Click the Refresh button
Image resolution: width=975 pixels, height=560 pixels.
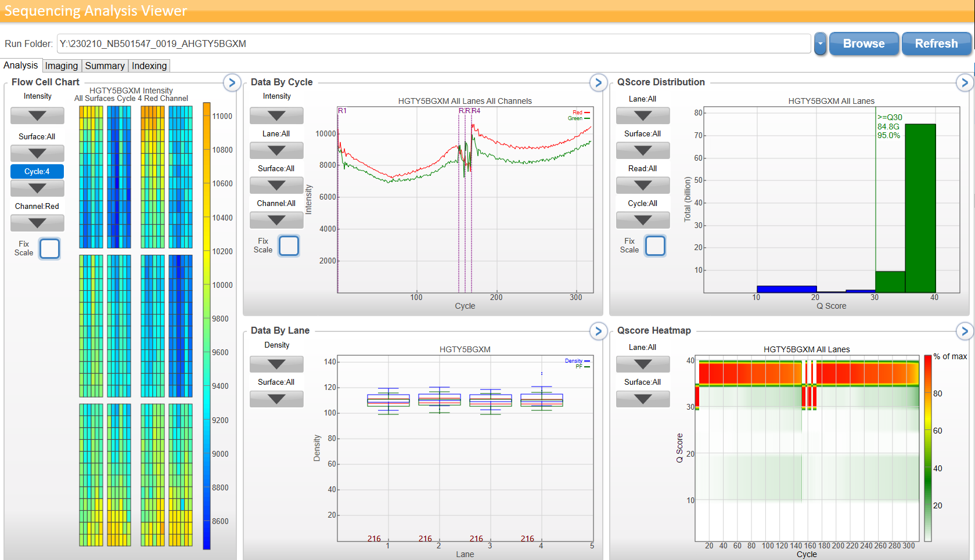pos(936,44)
